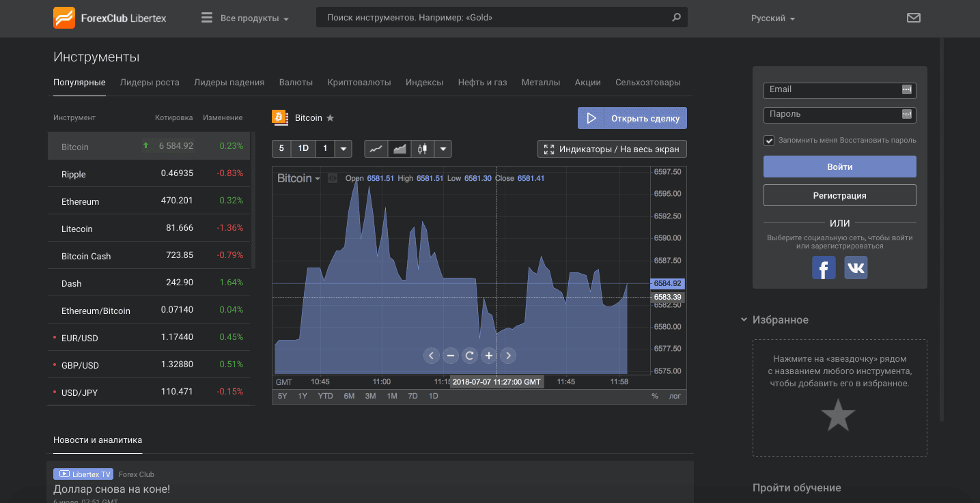This screenshot has height=503, width=980.
Task: Pan the chart left with the arrow
Action: point(431,355)
